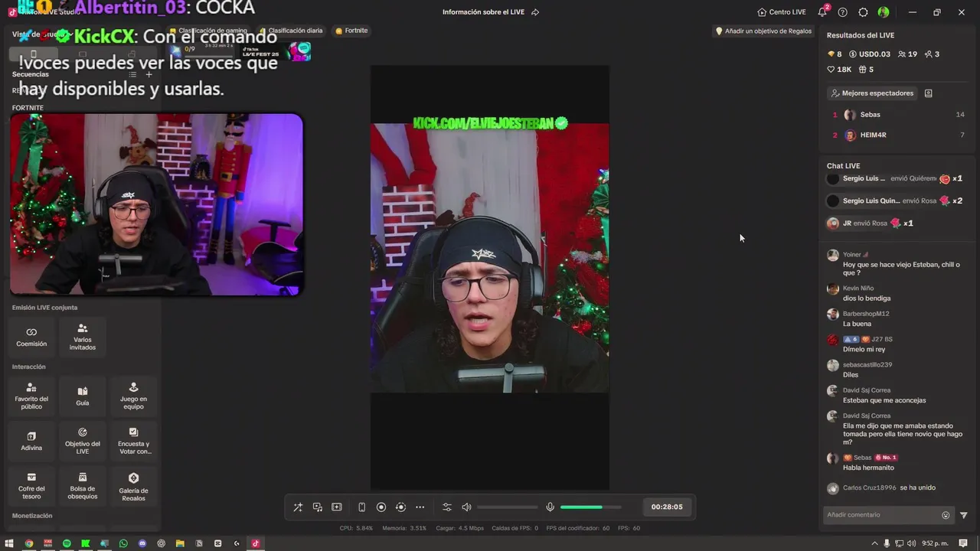Click the 18K likes count

pyautogui.click(x=839, y=70)
